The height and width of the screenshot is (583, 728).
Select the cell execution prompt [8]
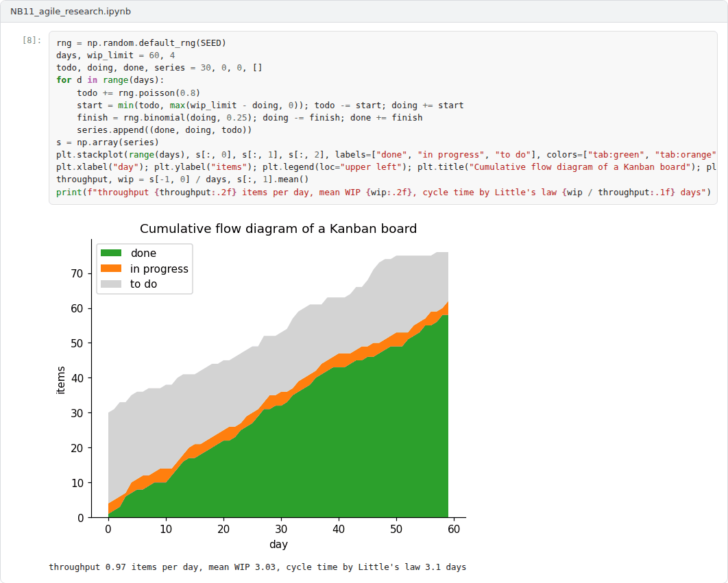click(x=32, y=40)
